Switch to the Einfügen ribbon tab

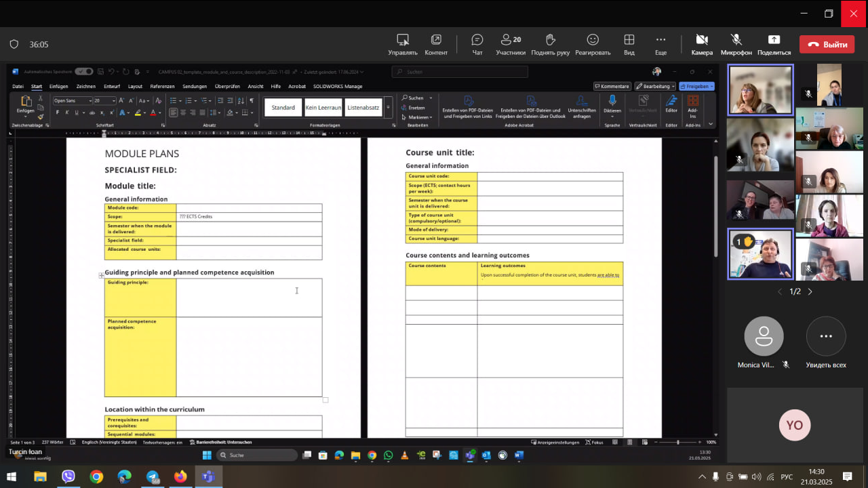[x=58, y=86]
